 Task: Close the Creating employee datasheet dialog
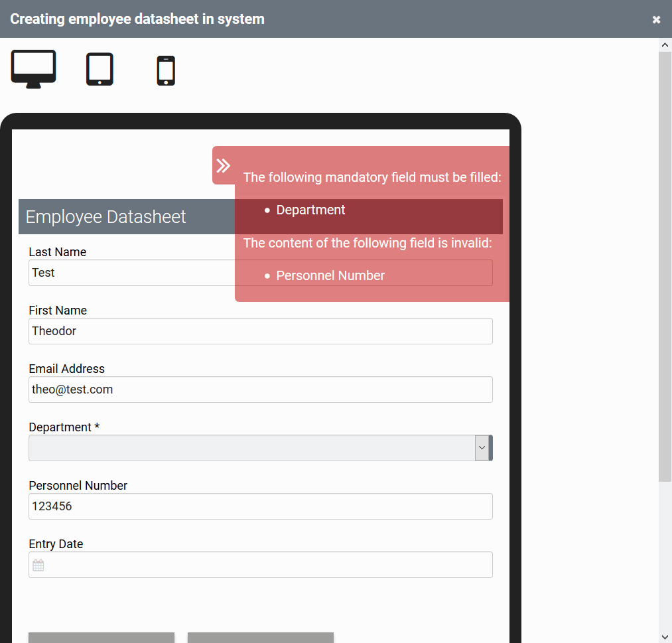point(656,19)
